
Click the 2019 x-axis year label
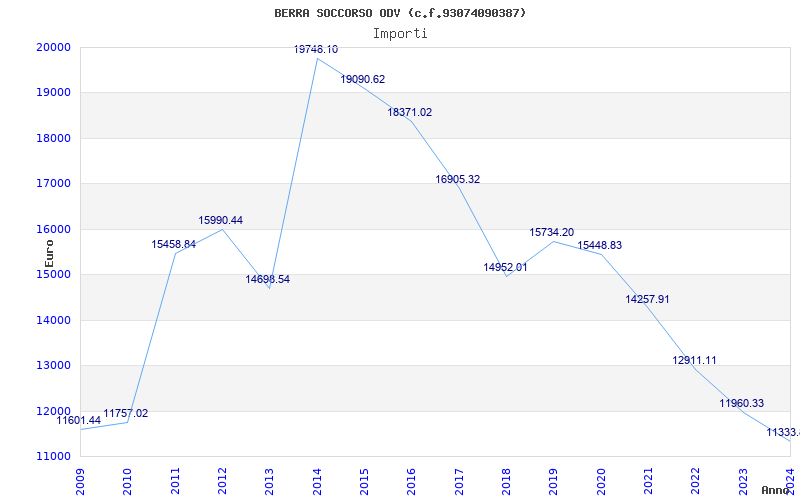(x=554, y=482)
